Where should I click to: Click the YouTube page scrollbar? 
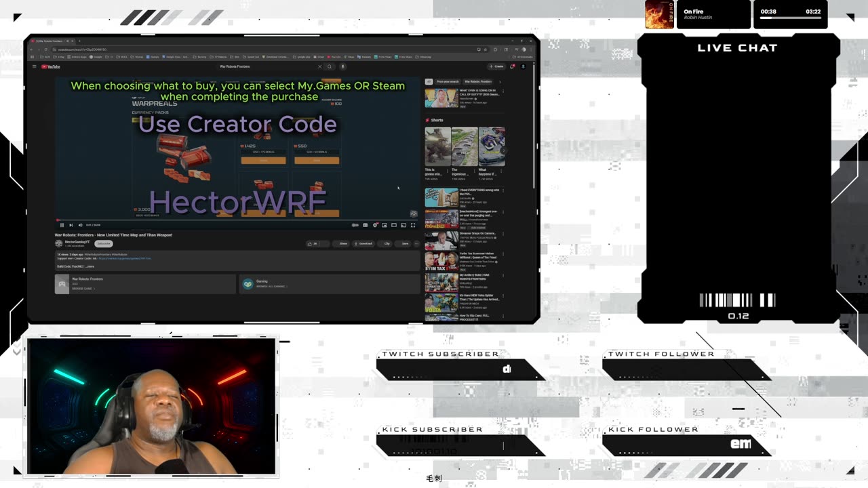pos(534,125)
